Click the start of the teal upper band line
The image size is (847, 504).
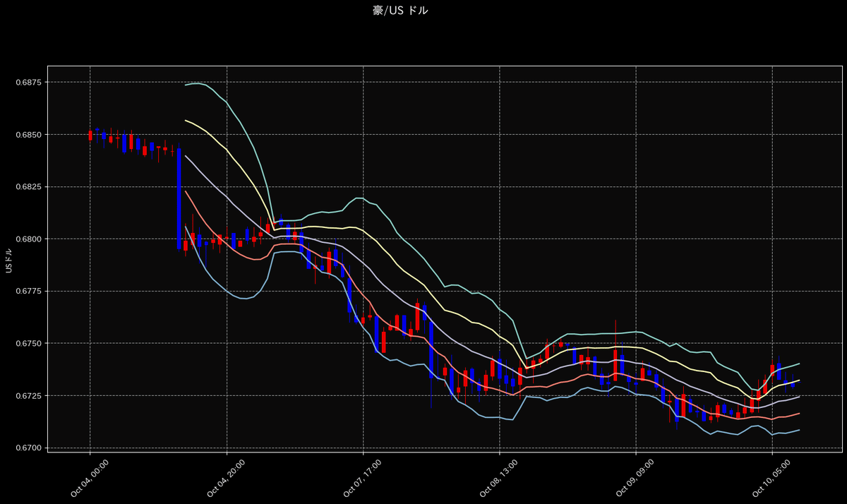tap(185, 85)
